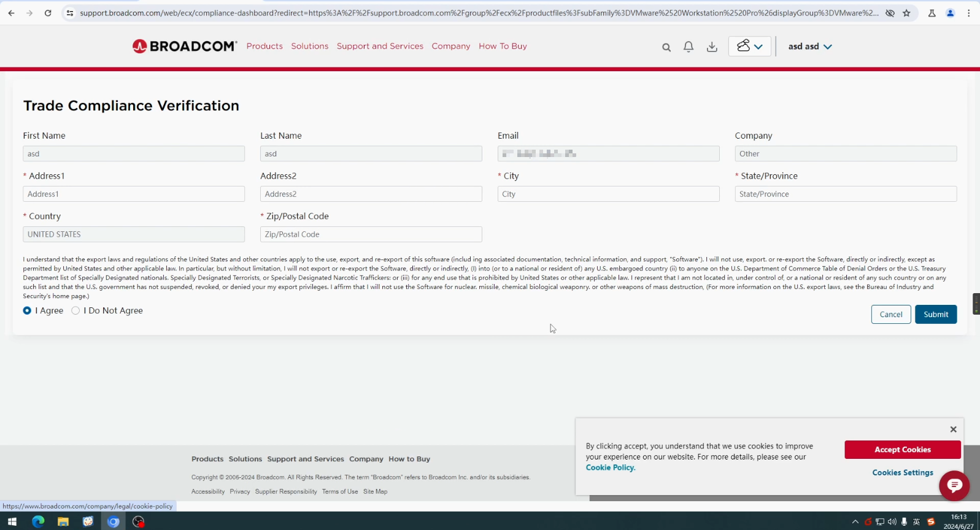Image resolution: width=980 pixels, height=530 pixels.
Task: Select the I Agree radio button
Action: 27,310
